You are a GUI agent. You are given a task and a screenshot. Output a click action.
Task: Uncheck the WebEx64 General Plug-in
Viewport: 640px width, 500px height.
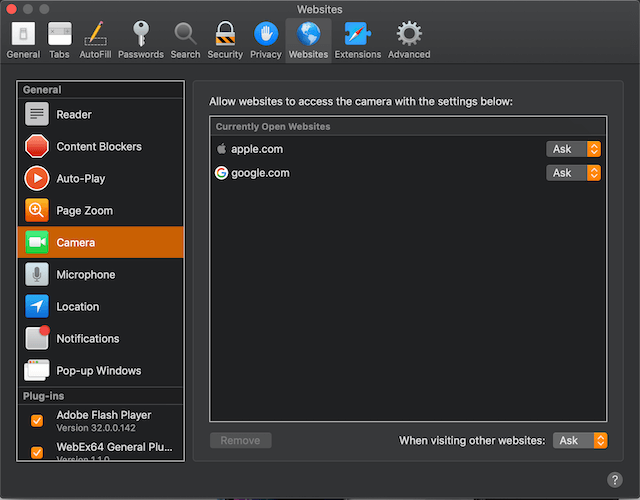click(37, 452)
